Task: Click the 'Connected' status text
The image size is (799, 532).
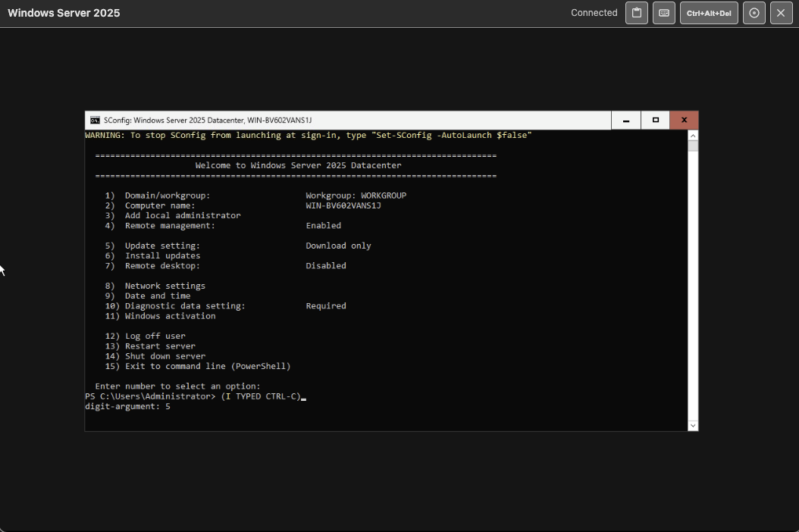Action: point(594,13)
